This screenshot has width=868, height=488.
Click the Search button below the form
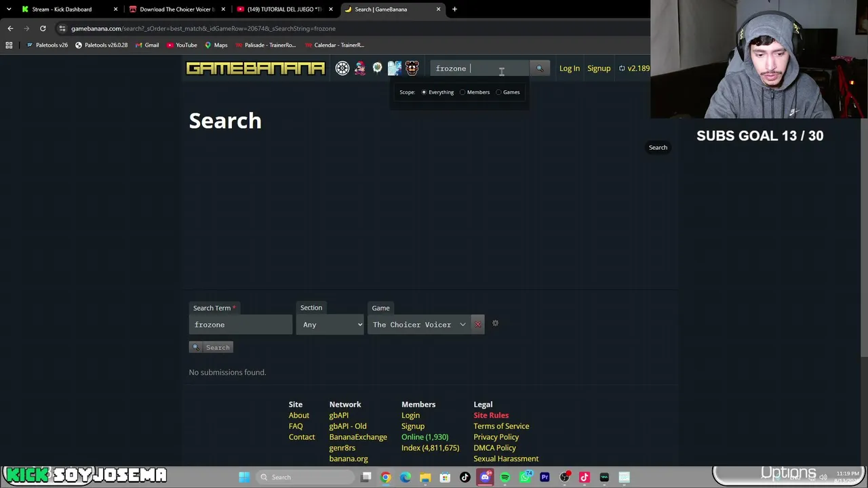[x=212, y=347]
